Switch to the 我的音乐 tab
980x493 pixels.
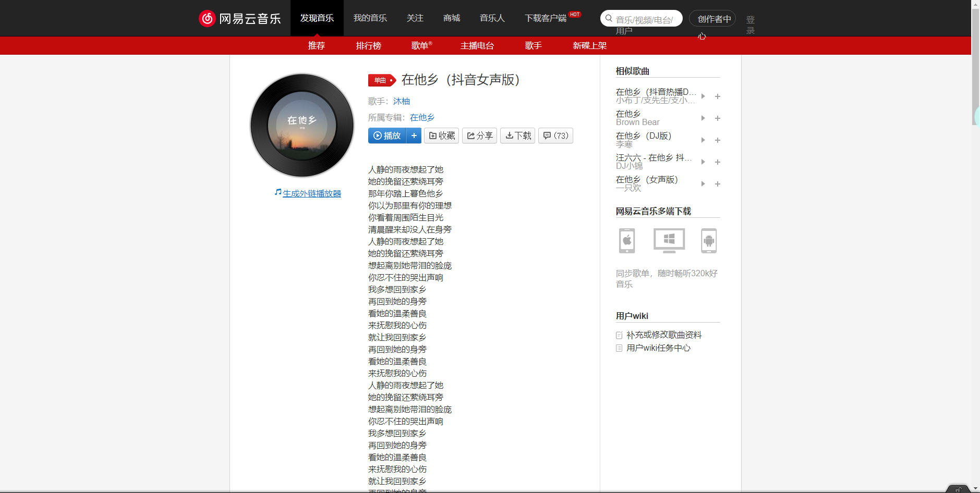point(370,18)
